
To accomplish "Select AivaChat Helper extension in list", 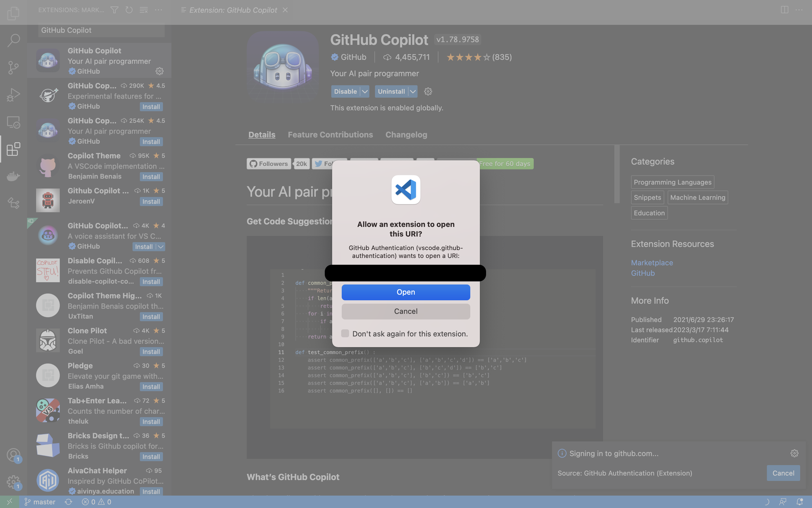I will click(x=99, y=480).
